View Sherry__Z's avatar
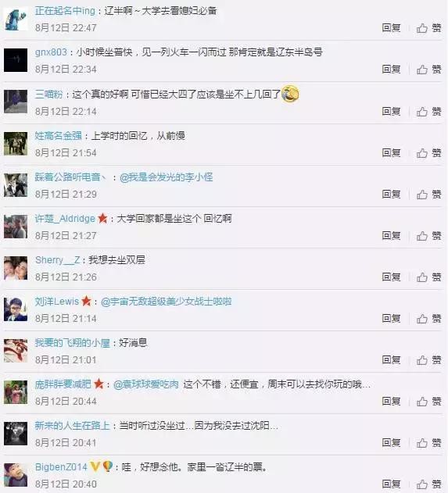 point(16,268)
